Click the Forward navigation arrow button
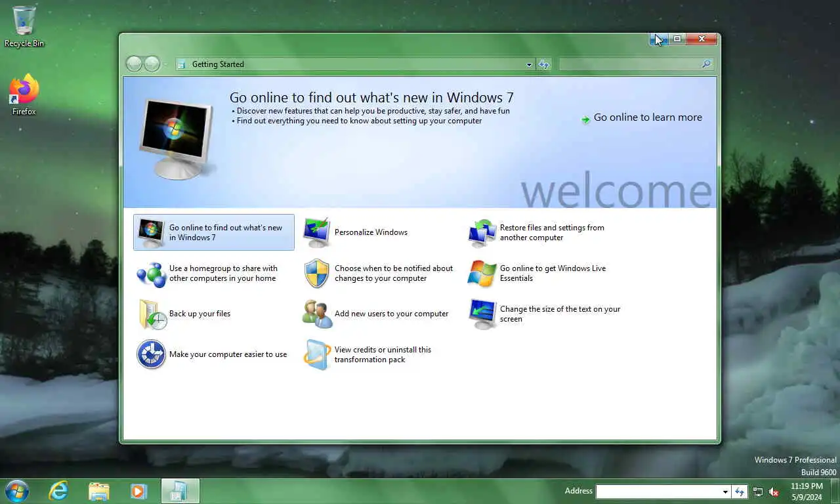840x504 pixels. point(152,64)
